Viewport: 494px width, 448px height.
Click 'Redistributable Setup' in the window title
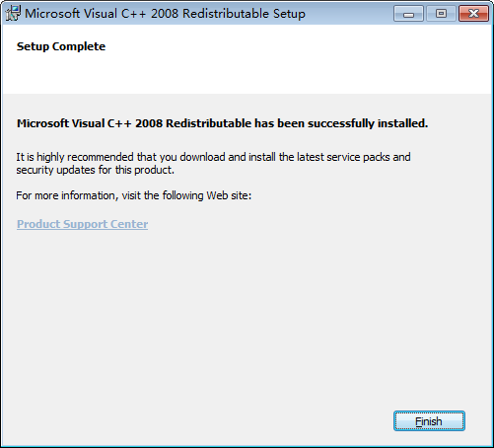coord(244,14)
